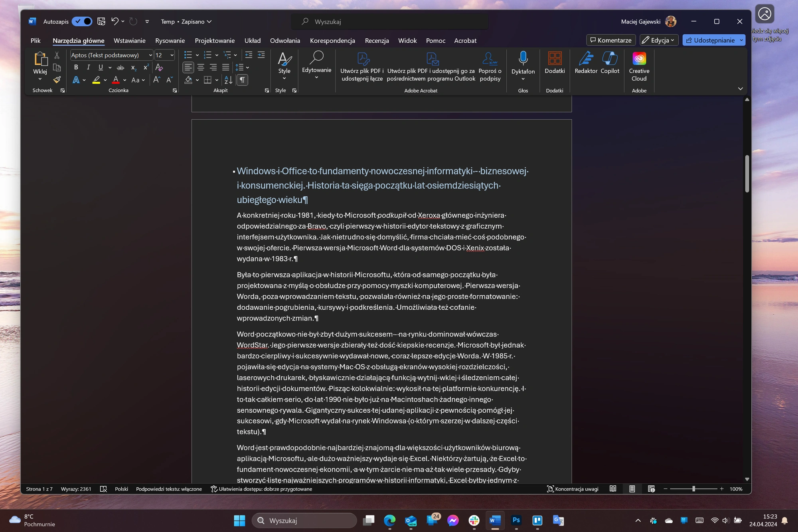Viewport: 798px width, 532px height.
Task: Collapse the ribbon with chevron
Action: (741, 89)
